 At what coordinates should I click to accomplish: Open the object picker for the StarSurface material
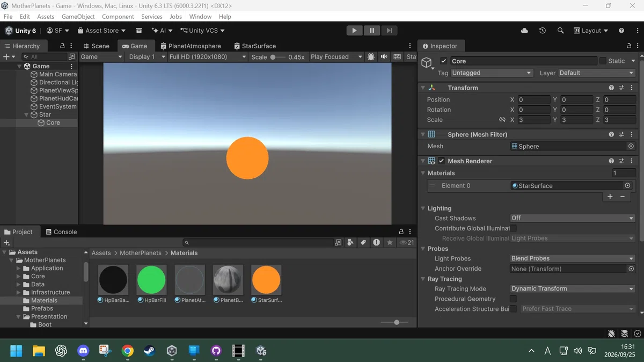[x=627, y=185]
